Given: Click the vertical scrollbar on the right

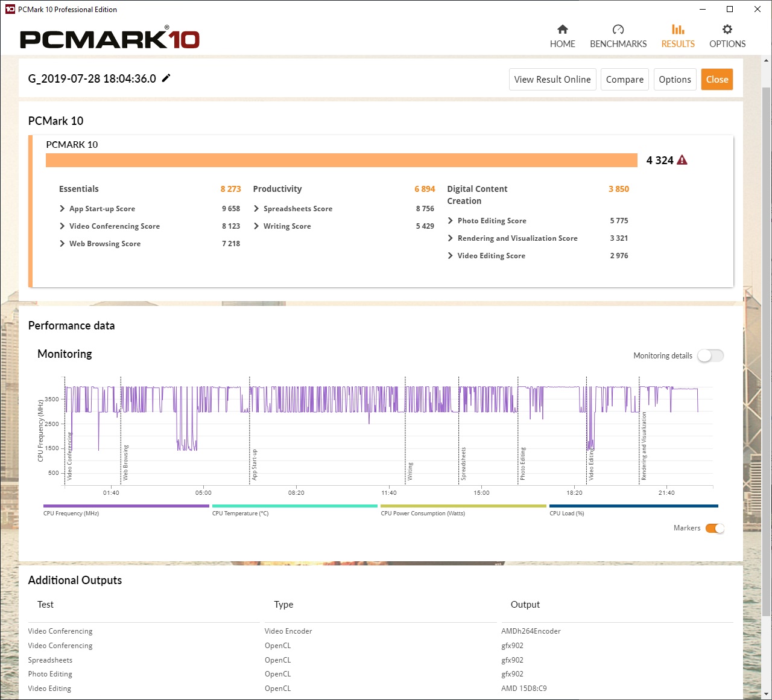Looking at the screenshot, I should point(767,350).
